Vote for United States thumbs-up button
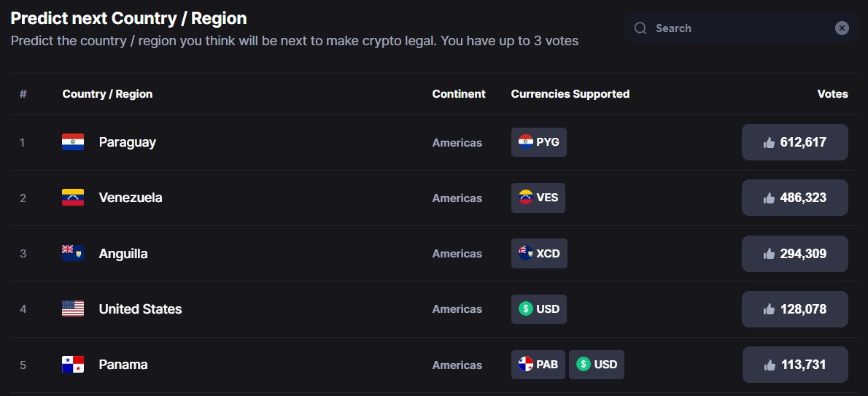Viewport: 868px width, 396px height. pyautogui.click(x=794, y=309)
